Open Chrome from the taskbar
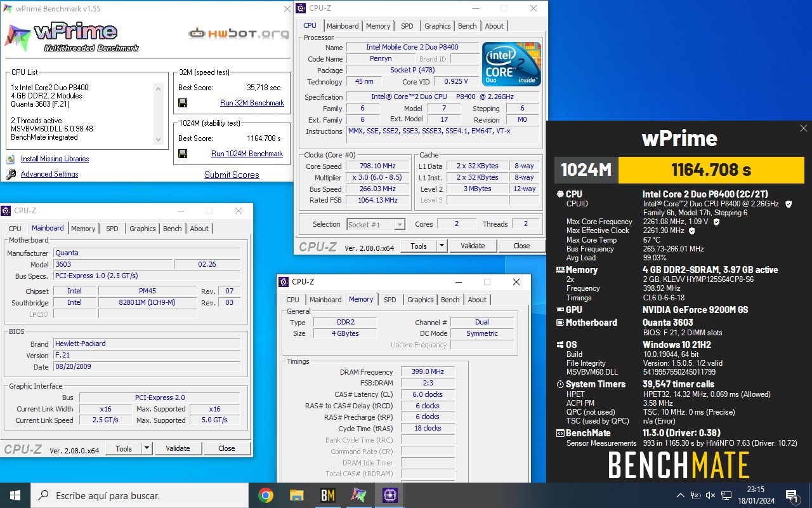The width and height of the screenshot is (812, 508). 266,495
